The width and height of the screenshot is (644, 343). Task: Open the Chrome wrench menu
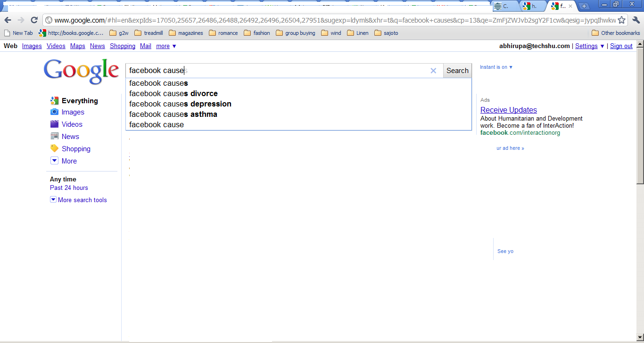(636, 20)
